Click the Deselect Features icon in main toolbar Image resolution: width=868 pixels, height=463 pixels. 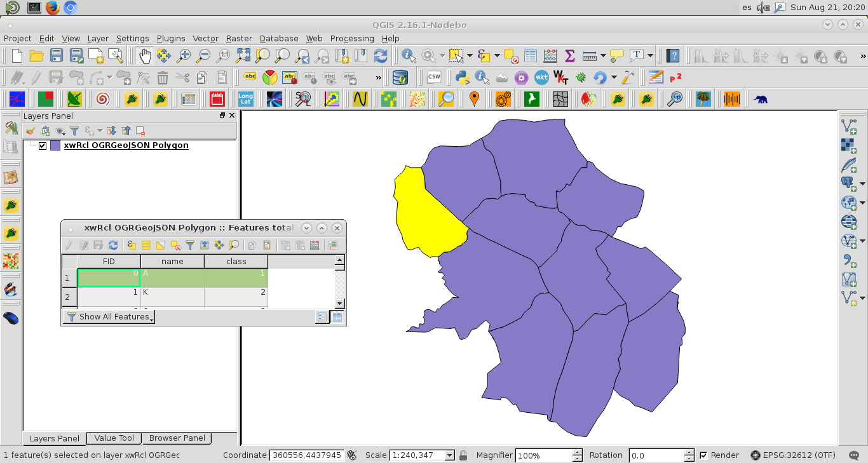(x=512, y=56)
